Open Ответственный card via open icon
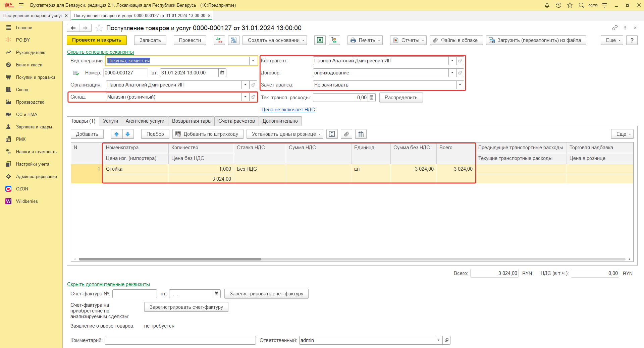The image size is (644, 348). (x=446, y=340)
